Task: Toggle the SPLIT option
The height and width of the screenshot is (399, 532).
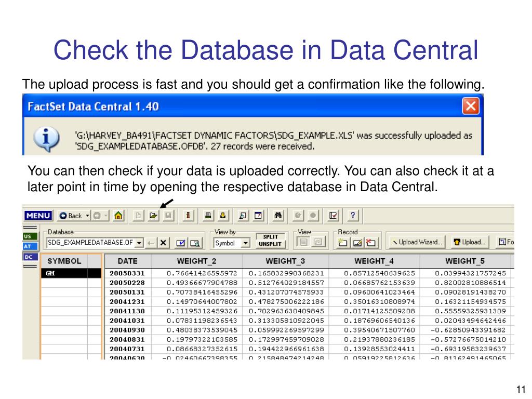Action: point(270,237)
